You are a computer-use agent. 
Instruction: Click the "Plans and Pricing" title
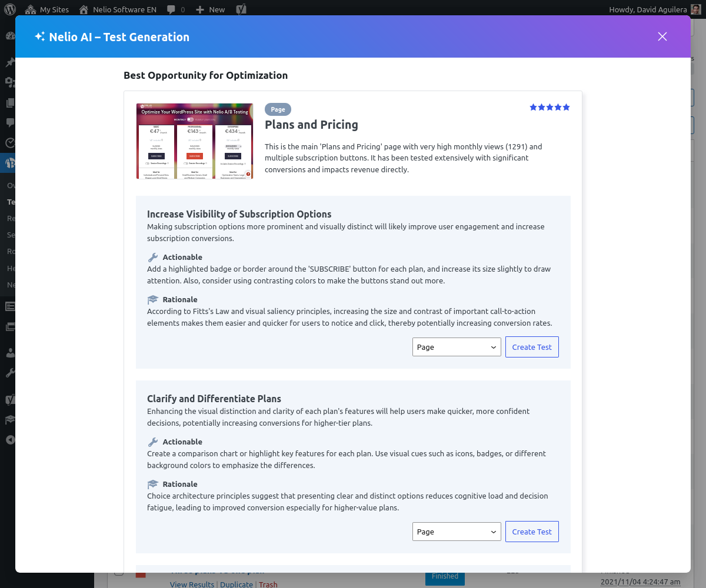pyautogui.click(x=311, y=125)
